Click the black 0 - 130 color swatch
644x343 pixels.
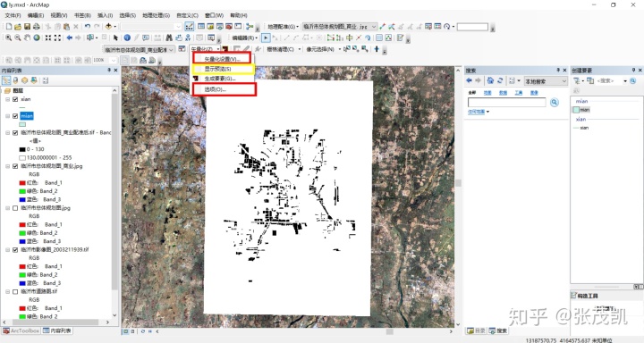tap(22, 149)
